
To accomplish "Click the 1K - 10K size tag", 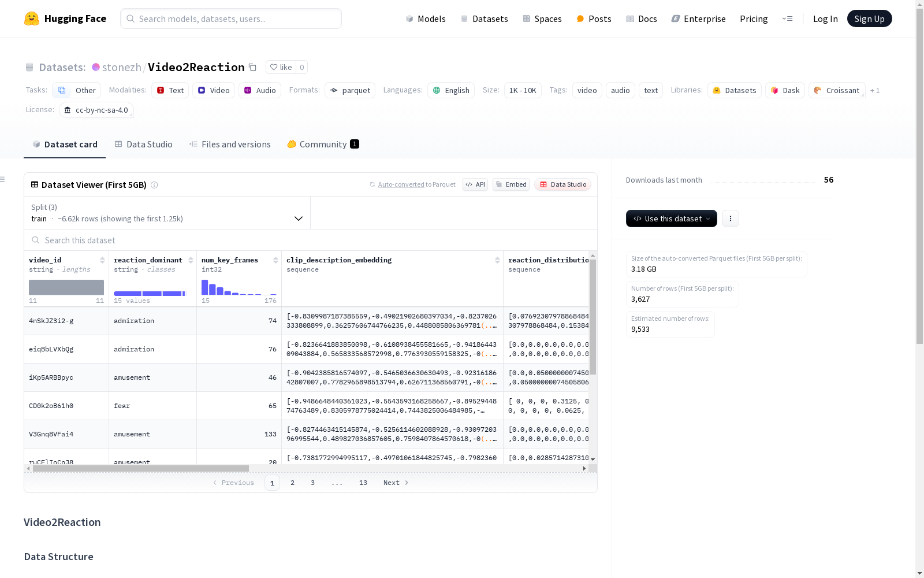I will click(x=523, y=90).
